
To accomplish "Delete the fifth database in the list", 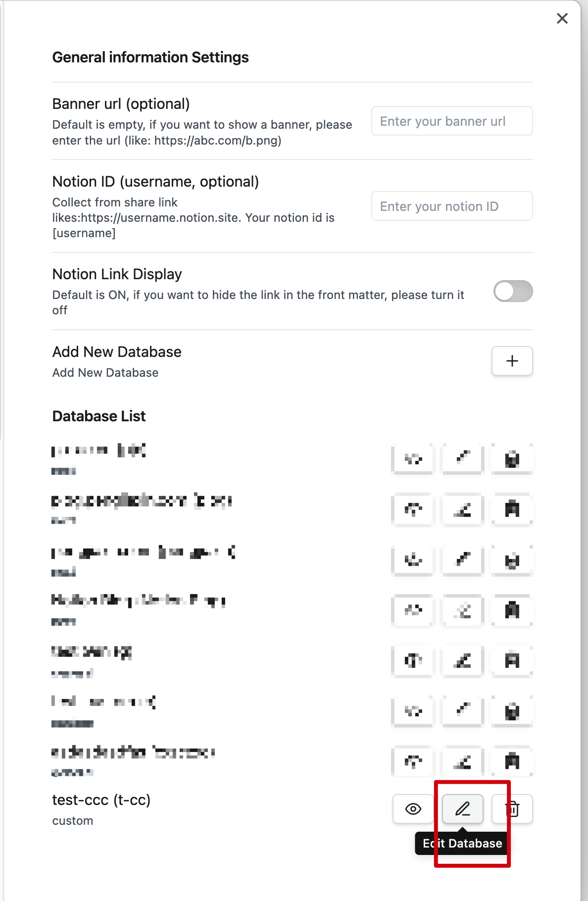I will coord(512,660).
